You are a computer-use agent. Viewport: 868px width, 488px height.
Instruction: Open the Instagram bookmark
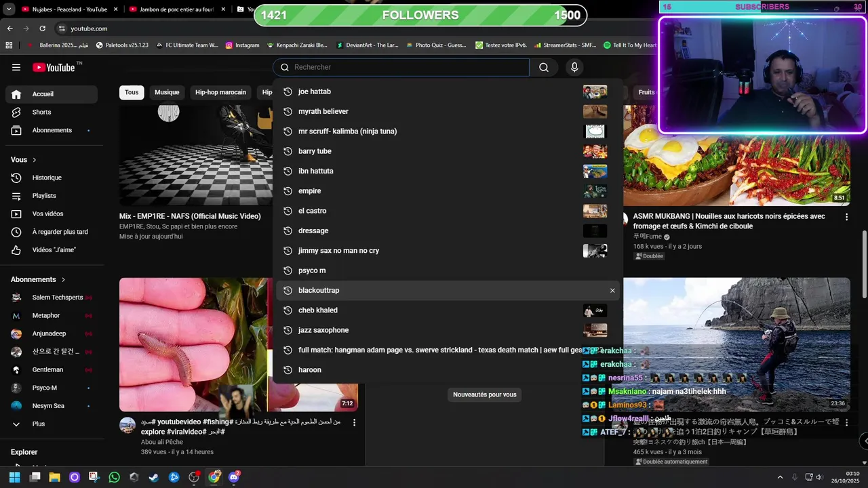(x=243, y=45)
